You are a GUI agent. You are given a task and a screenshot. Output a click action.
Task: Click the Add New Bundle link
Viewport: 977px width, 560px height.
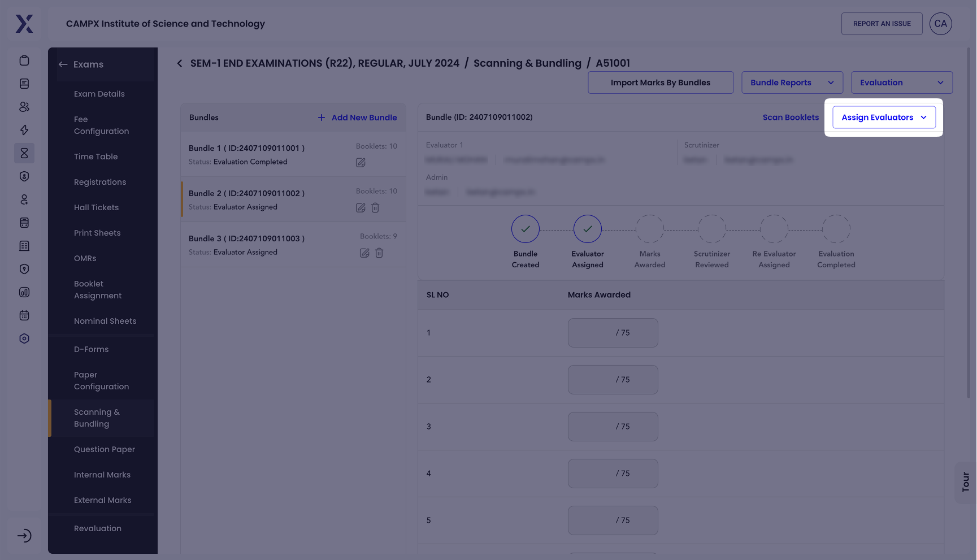(364, 118)
